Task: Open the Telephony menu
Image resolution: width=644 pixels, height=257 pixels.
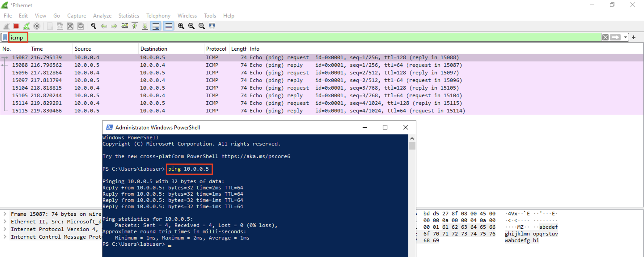Action: pyautogui.click(x=158, y=15)
